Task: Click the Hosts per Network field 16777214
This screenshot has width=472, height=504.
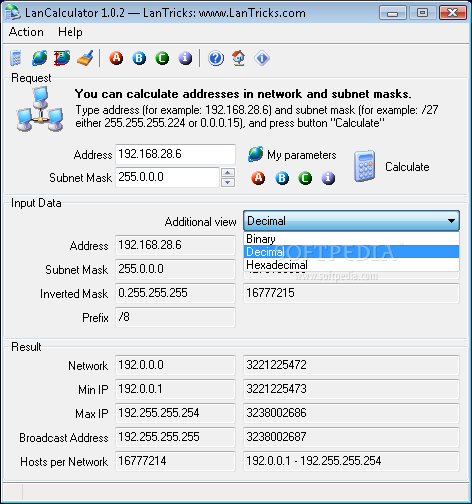Action: click(176, 461)
